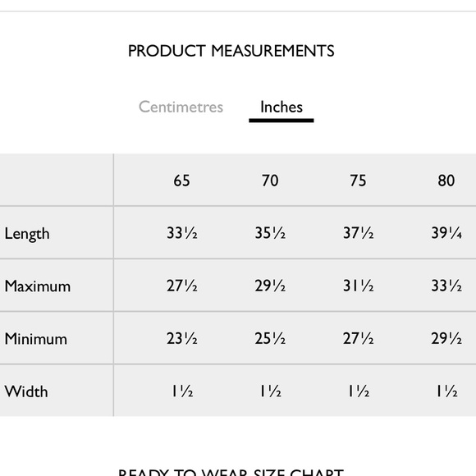Click the Maximum row label
The height and width of the screenshot is (476, 476).
pyautogui.click(x=38, y=286)
